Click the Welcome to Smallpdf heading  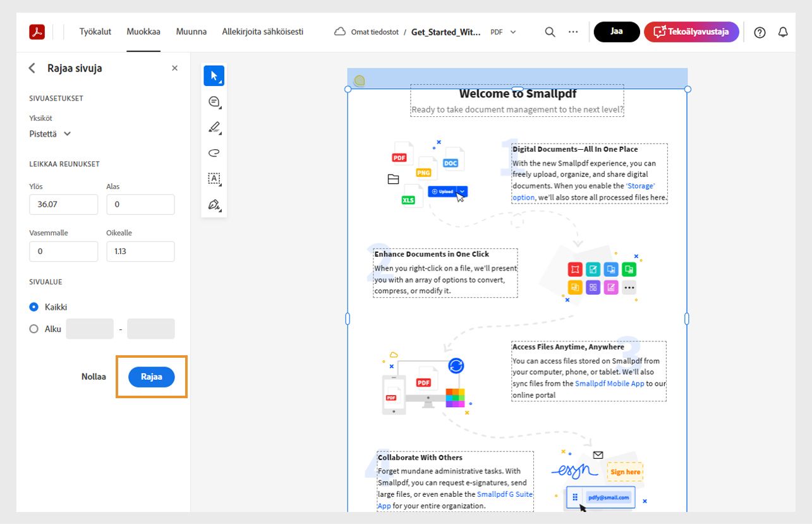pos(518,94)
